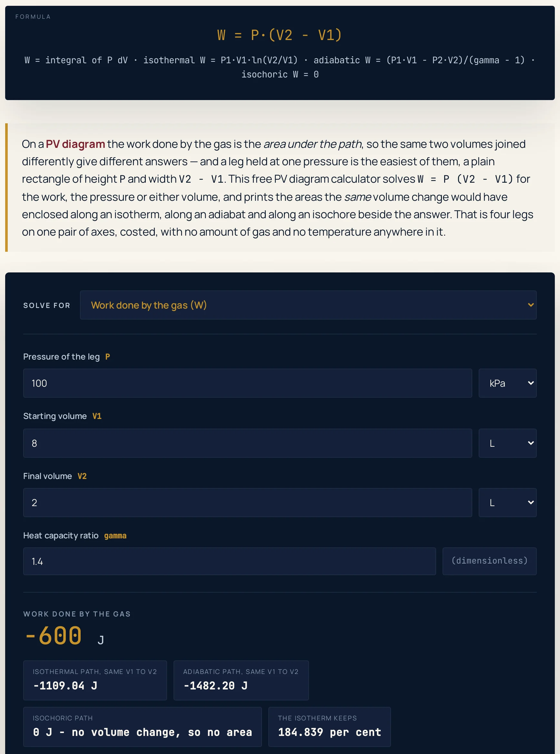Click the adiabatic path result card

pos(241,680)
